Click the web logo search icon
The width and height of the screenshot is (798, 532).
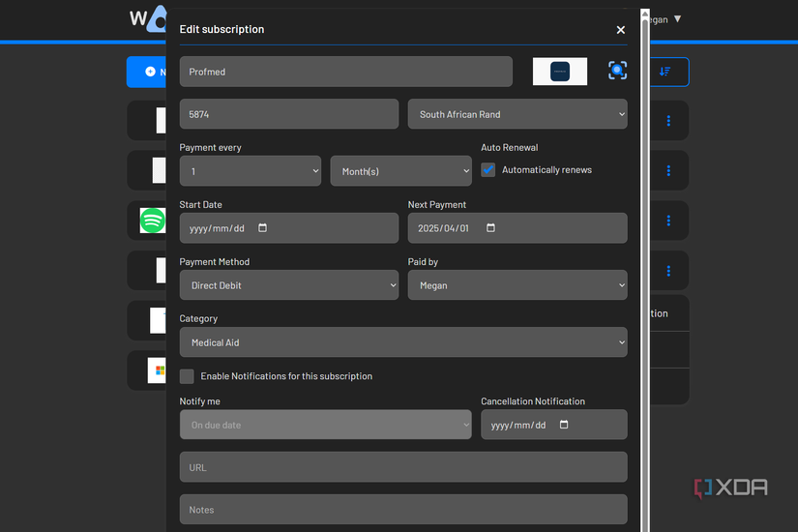coord(617,71)
